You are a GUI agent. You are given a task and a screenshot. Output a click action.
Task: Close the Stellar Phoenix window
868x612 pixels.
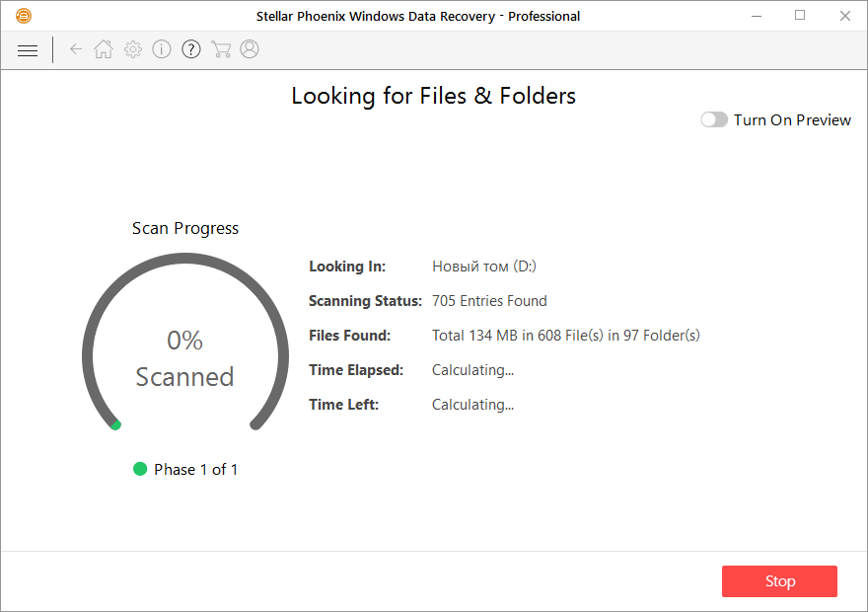(x=844, y=16)
